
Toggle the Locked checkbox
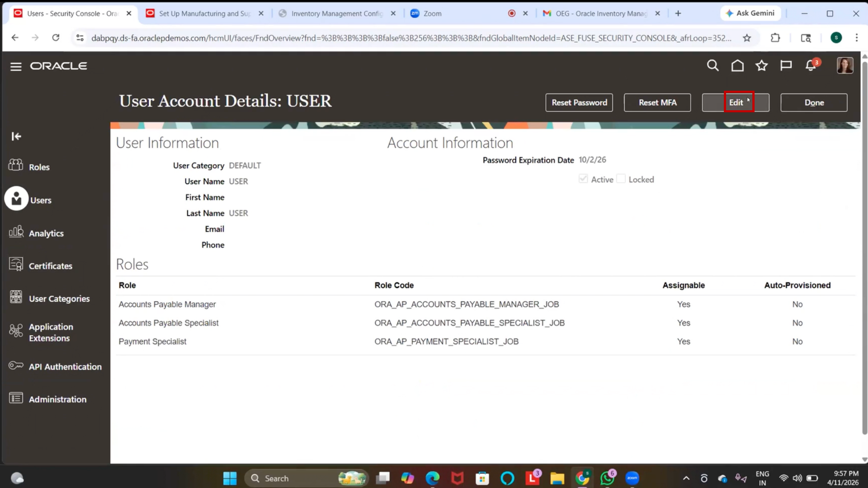621,179
